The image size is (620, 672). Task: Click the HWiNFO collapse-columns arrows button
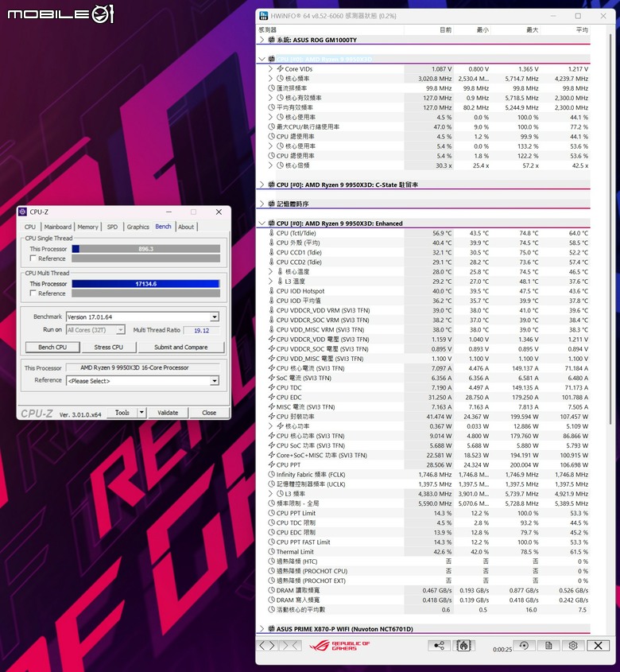click(x=290, y=646)
